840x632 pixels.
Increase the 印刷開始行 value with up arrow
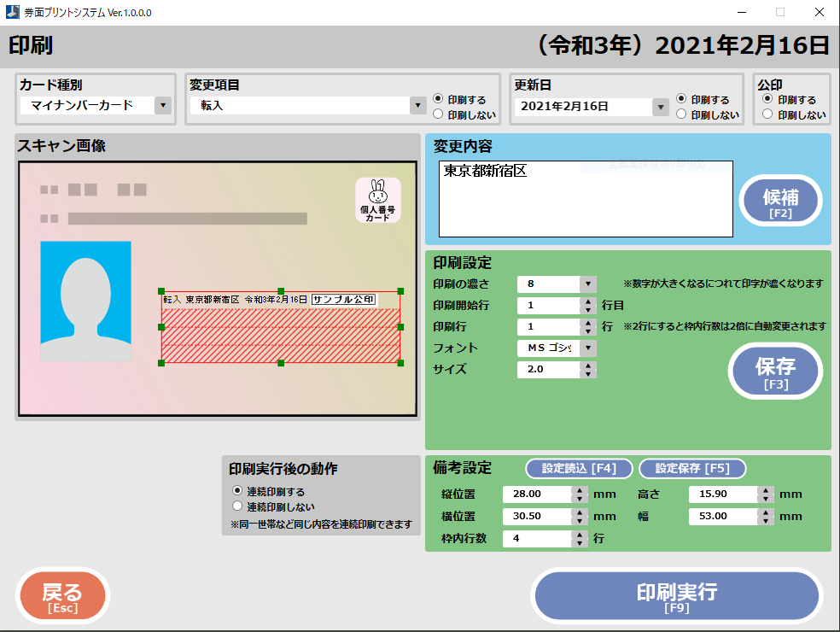click(x=588, y=301)
